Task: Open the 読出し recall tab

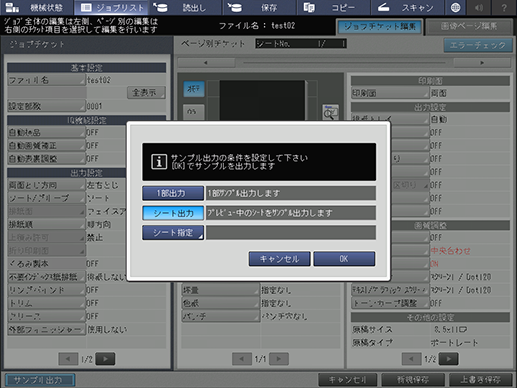Action: [x=186, y=7]
